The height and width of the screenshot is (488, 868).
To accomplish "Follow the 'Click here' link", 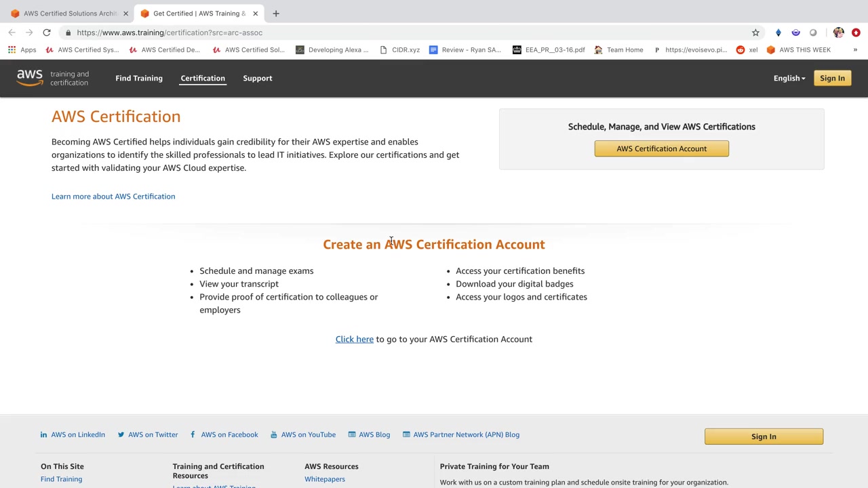I will [x=354, y=339].
